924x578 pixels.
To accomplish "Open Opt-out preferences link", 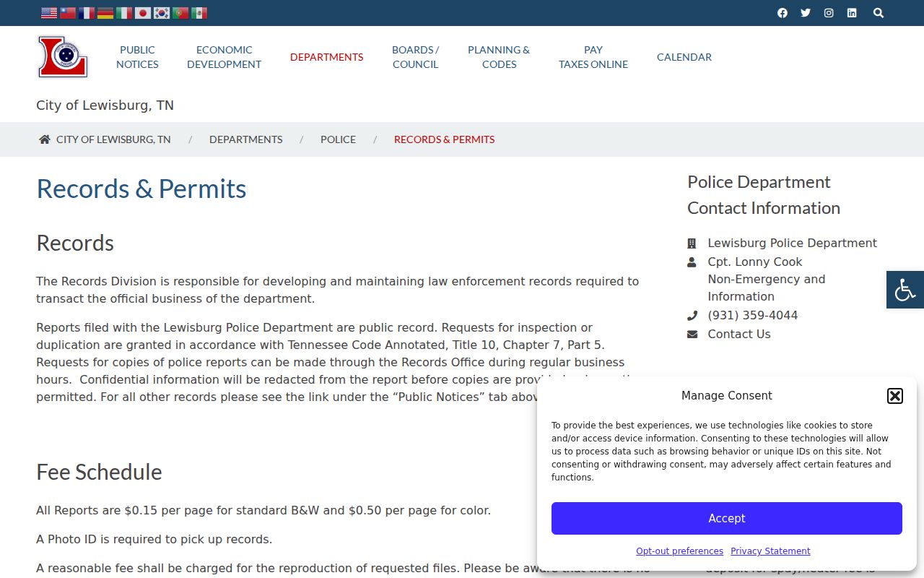I will coord(679,551).
